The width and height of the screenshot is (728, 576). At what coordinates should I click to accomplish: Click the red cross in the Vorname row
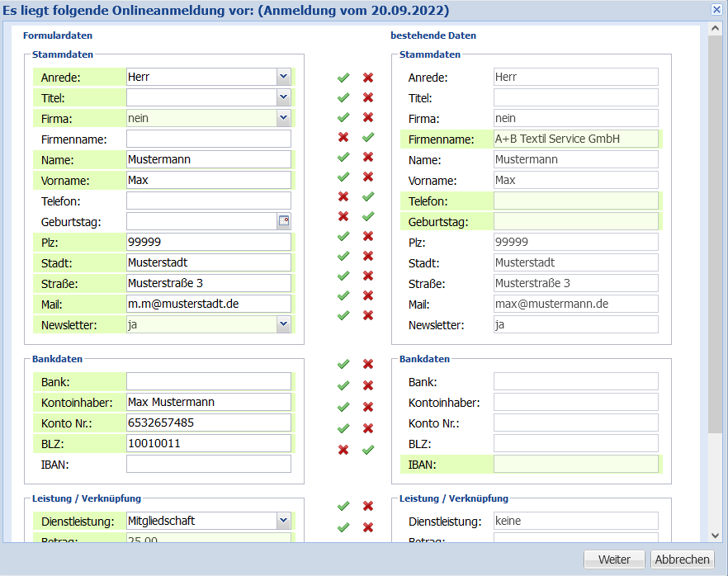click(368, 177)
